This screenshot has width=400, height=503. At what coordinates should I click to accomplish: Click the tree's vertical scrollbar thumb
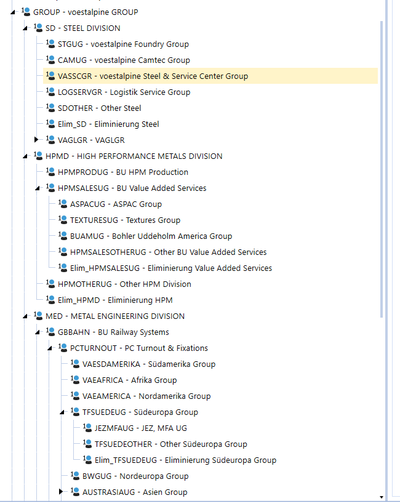381,169
